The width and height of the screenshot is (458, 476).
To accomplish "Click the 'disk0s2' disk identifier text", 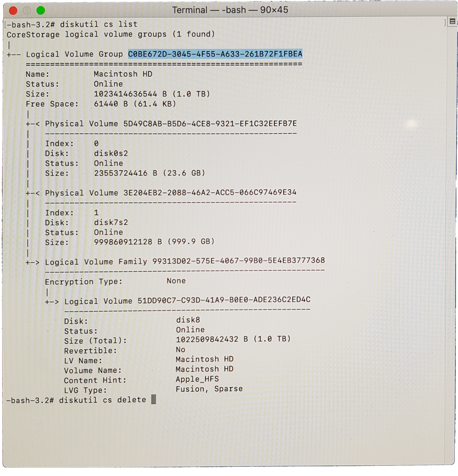I will pyautogui.click(x=111, y=154).
